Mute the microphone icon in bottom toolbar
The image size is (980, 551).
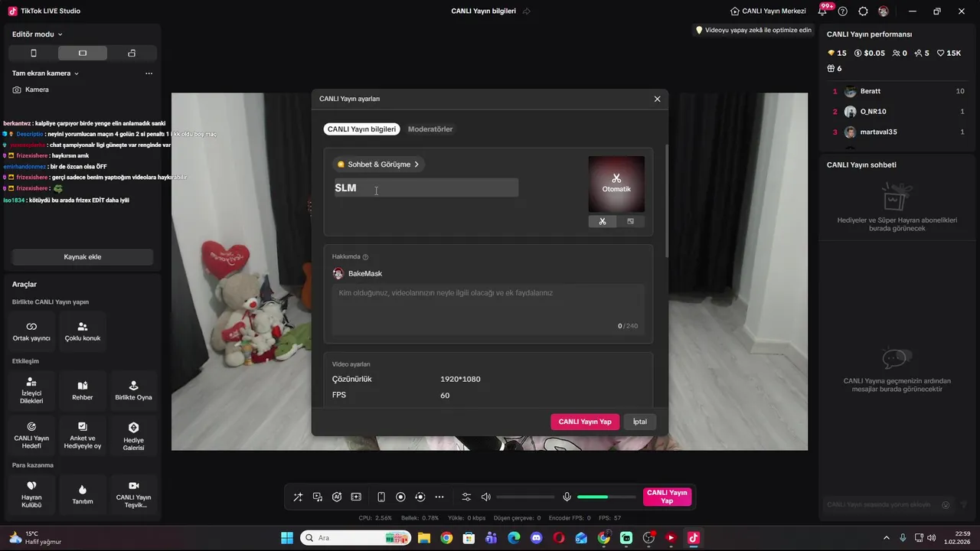click(567, 497)
